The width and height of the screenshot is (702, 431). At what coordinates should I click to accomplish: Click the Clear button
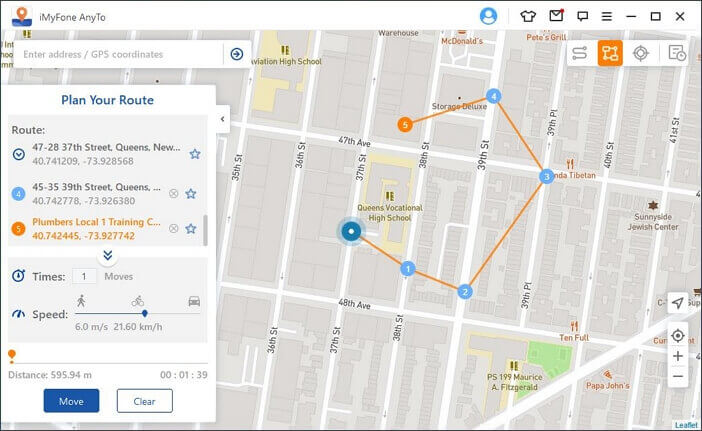144,400
